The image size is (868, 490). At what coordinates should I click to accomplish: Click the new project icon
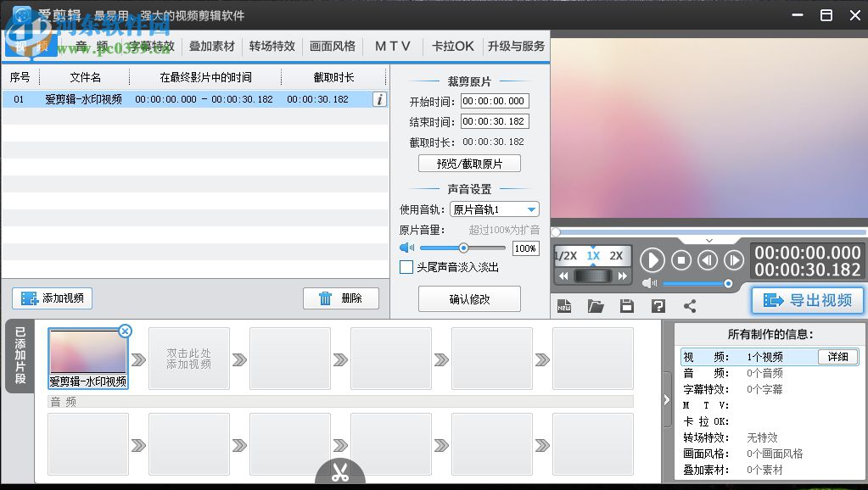[564, 306]
